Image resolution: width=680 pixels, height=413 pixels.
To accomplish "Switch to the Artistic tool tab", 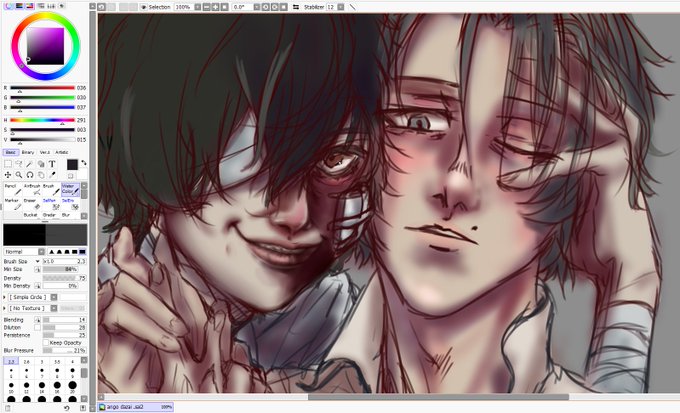I will pos(62,152).
